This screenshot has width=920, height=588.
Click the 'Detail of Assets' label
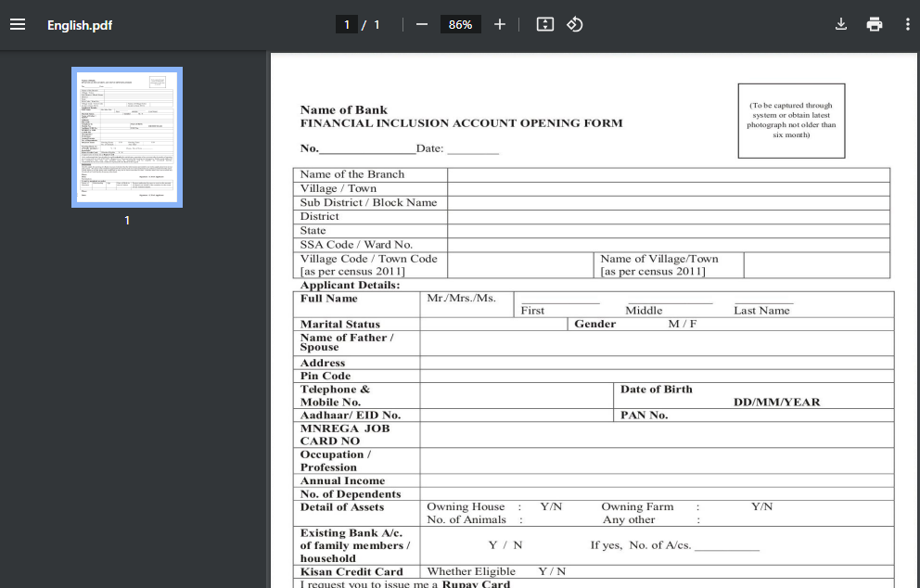[x=342, y=507]
